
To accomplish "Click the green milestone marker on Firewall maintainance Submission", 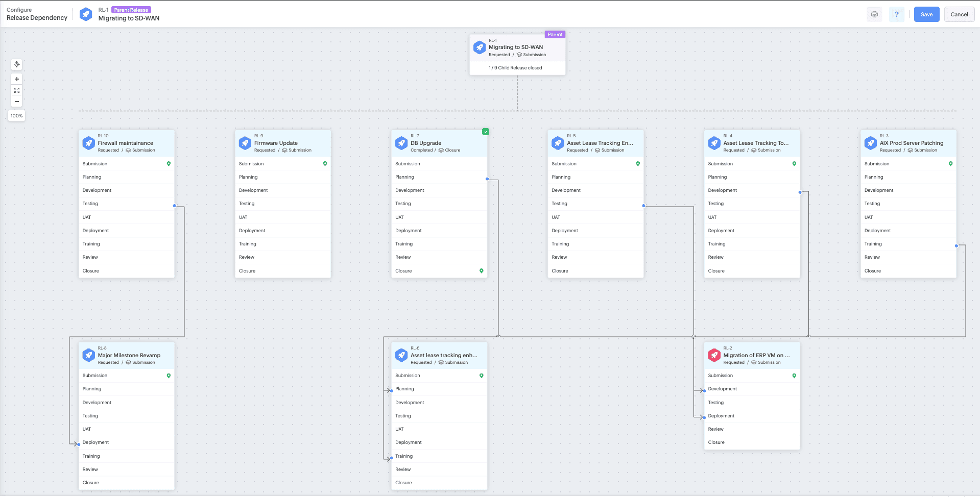I will [169, 163].
